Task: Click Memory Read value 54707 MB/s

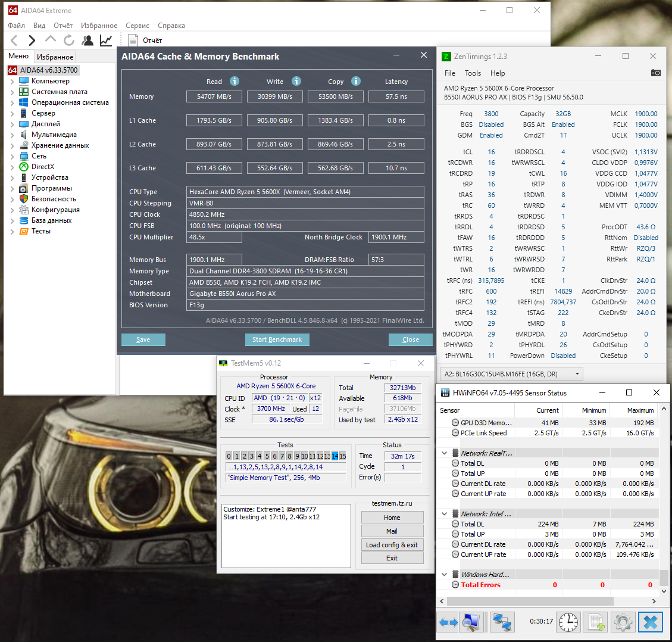Action: coord(214,96)
